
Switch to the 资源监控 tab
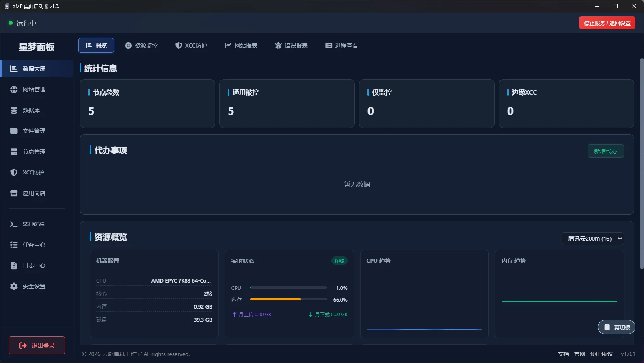tap(141, 46)
